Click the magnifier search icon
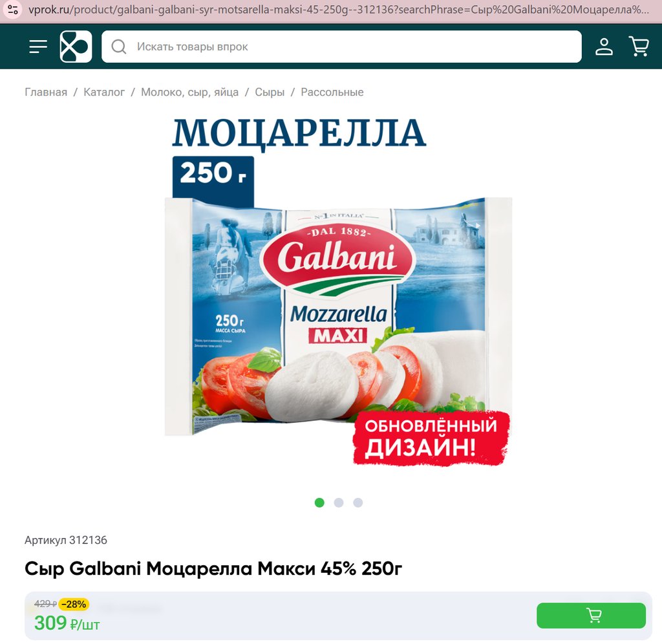This screenshot has width=662, height=644. [x=119, y=47]
